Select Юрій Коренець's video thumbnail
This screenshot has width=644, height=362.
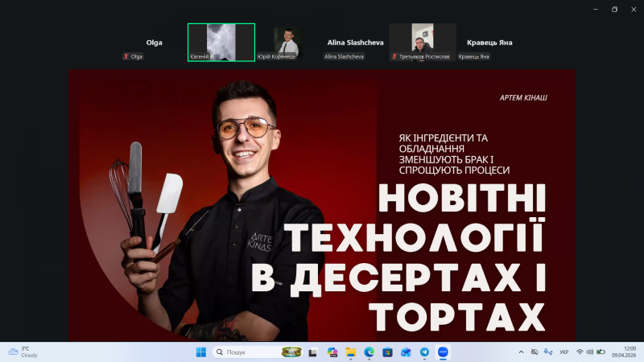point(288,40)
